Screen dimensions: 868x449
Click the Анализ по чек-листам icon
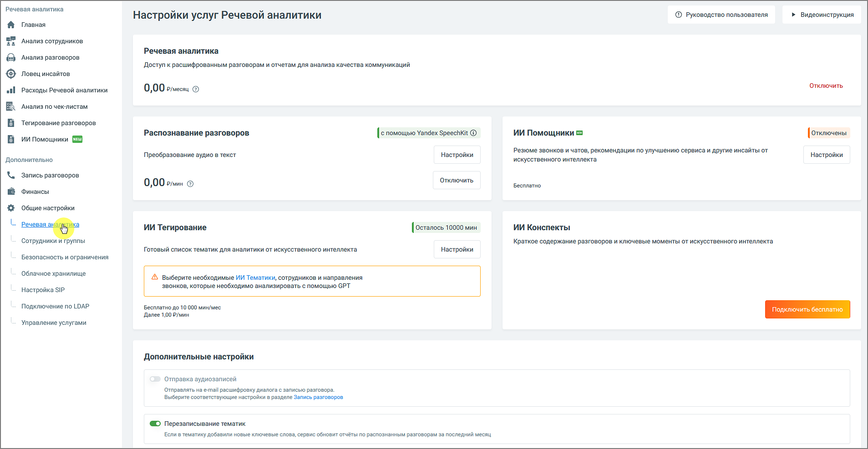pyautogui.click(x=11, y=106)
